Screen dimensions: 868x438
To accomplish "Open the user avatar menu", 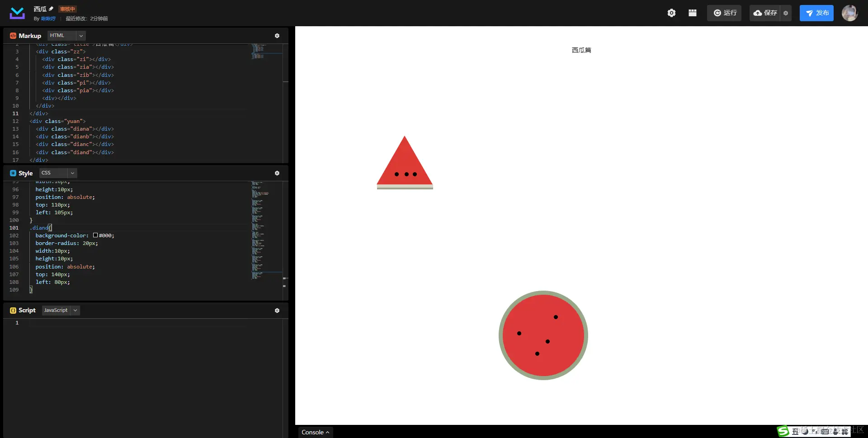I will pos(849,13).
